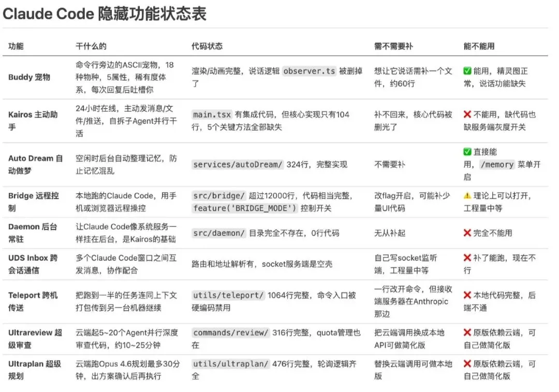Screen dimensions: 559x392
Task: Click the red X in the Teleport 跨机传送 row
Action: click(x=467, y=295)
